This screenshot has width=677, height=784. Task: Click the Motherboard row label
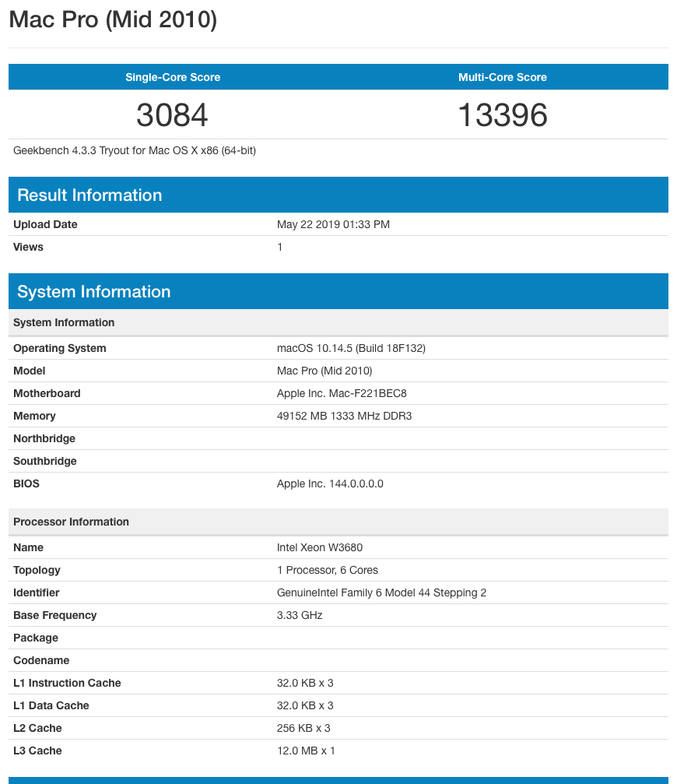point(47,393)
